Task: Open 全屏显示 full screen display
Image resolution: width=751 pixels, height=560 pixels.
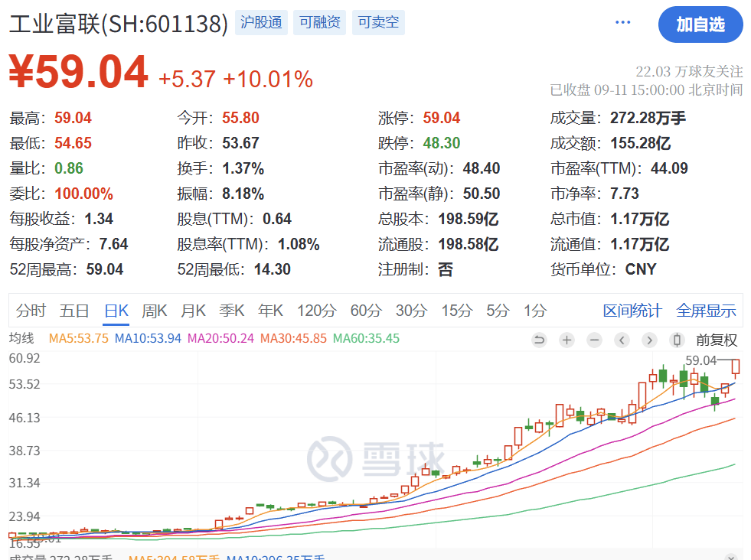Action: [706, 309]
